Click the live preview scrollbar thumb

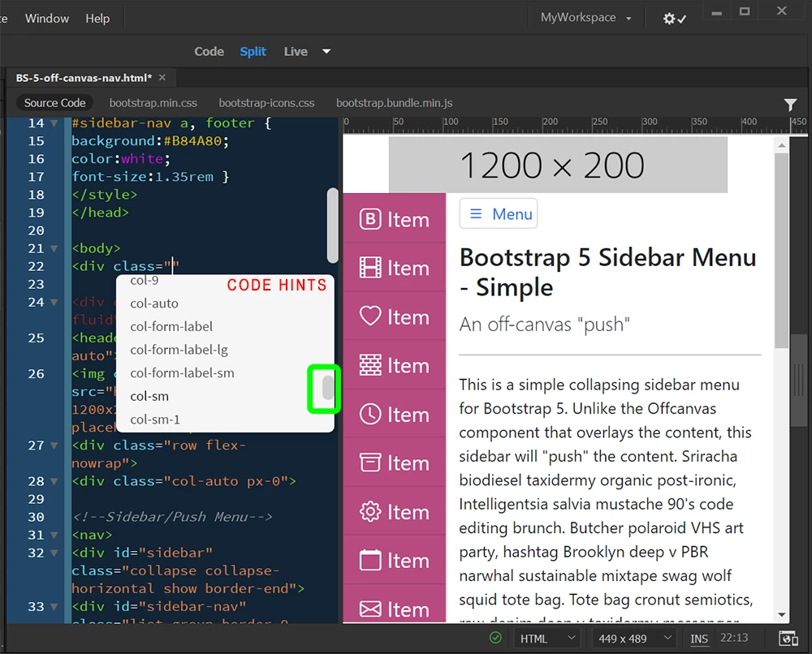click(x=781, y=251)
